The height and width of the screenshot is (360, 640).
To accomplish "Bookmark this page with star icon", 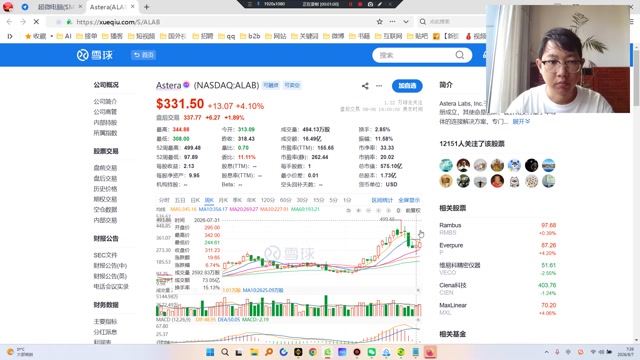I will [379, 22].
